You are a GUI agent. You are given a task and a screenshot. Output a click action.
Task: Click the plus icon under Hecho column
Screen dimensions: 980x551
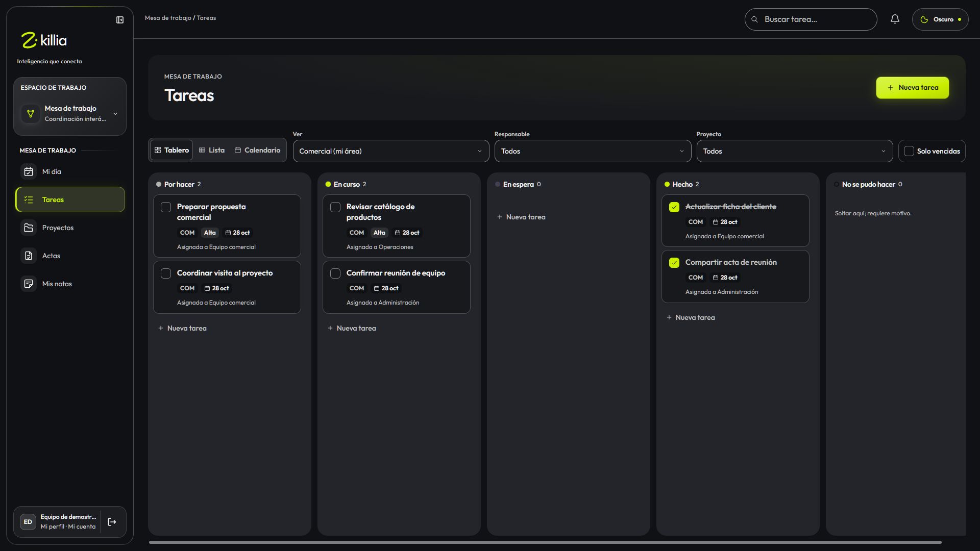[669, 317]
